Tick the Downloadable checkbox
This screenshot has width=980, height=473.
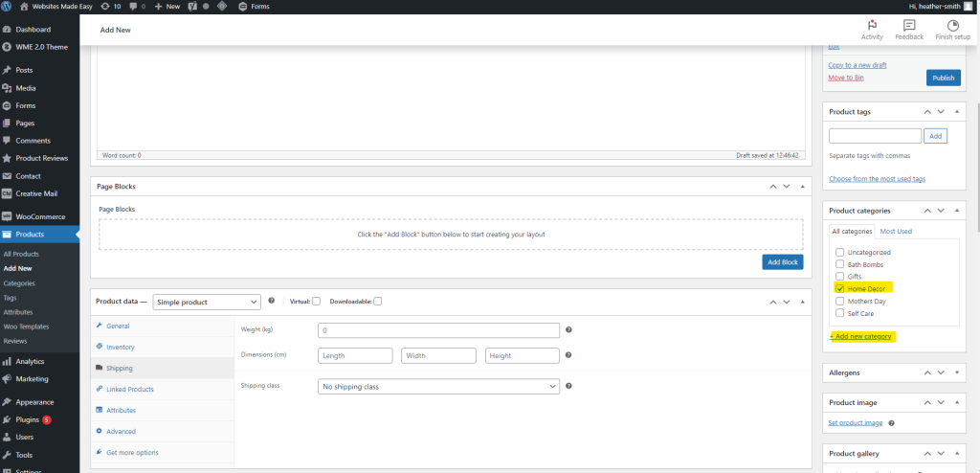pos(378,302)
